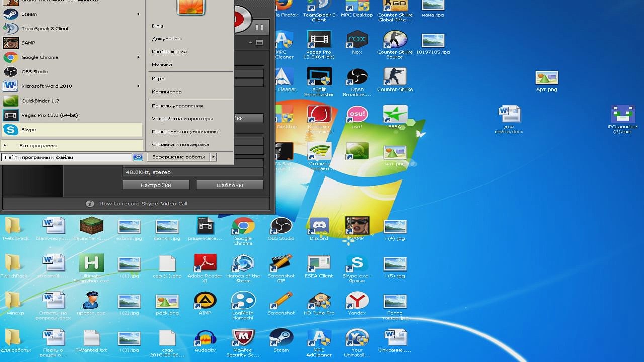Select the Steam shortcut on the desktop

(x=281, y=341)
